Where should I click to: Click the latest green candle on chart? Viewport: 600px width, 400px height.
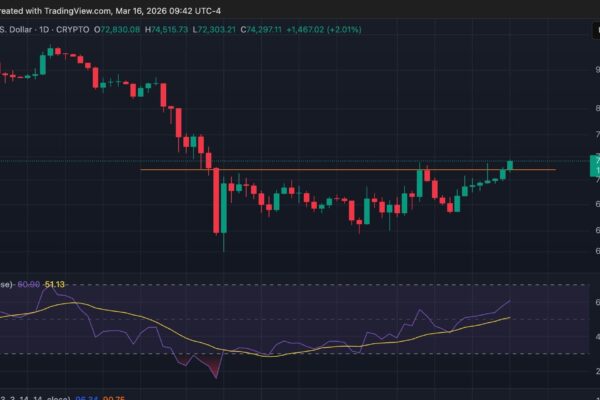[x=510, y=165]
